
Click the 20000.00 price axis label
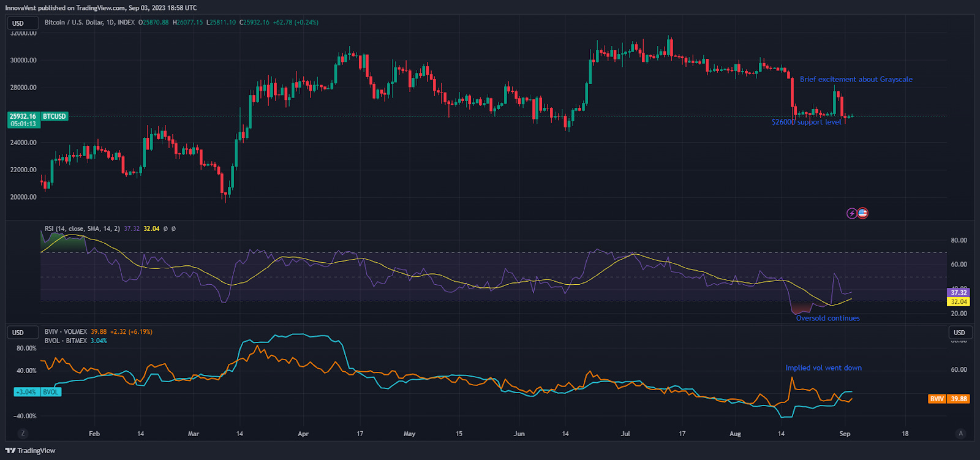click(x=23, y=197)
